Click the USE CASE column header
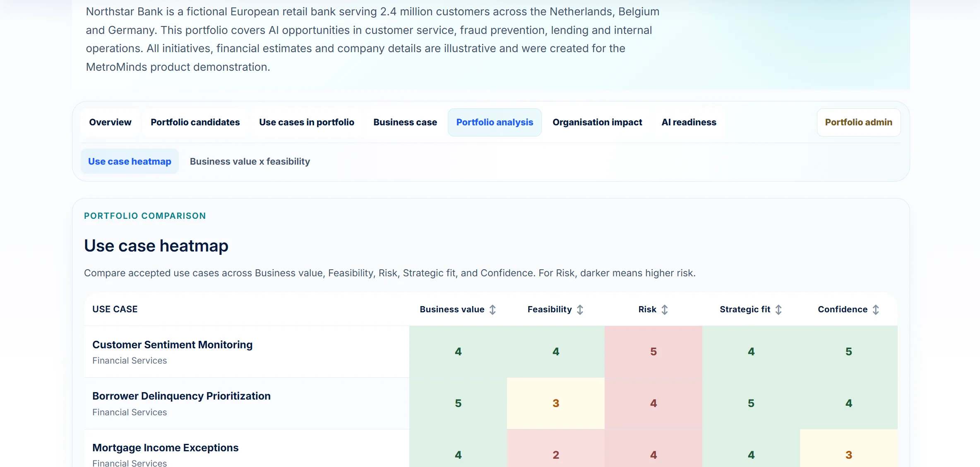This screenshot has height=467, width=980. pyautogui.click(x=115, y=309)
